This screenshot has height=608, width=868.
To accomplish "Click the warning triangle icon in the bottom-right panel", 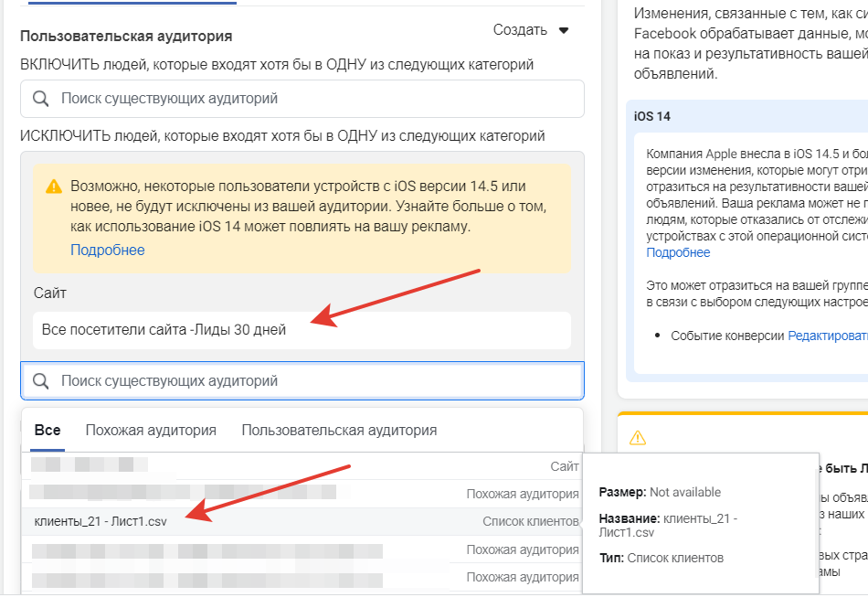I will tap(640, 436).
